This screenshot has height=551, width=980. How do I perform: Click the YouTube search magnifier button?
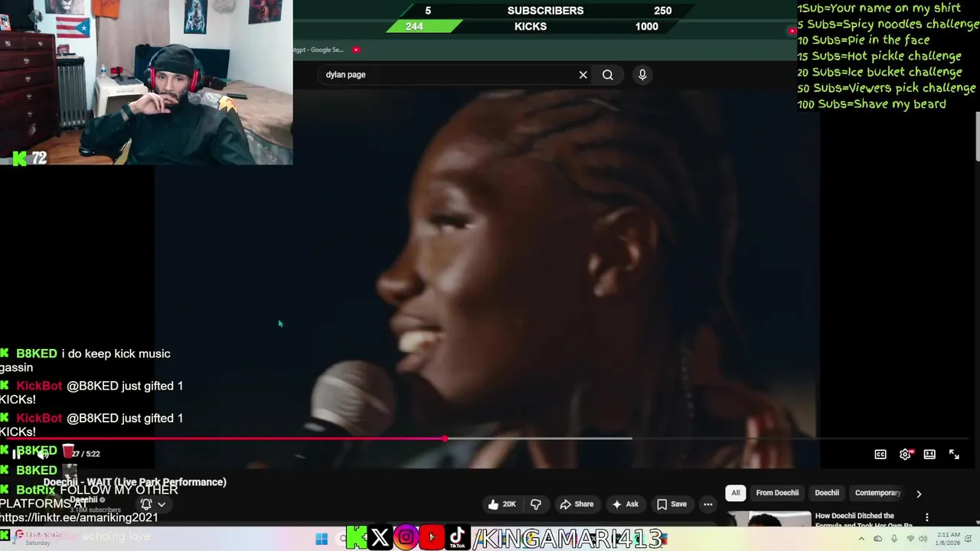click(x=607, y=74)
